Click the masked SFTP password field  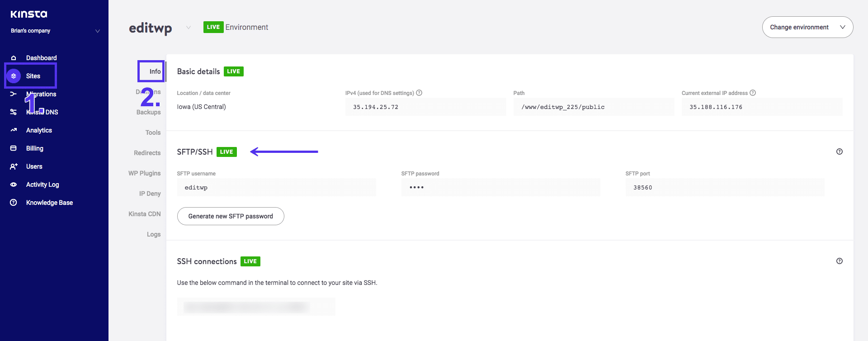pos(500,187)
